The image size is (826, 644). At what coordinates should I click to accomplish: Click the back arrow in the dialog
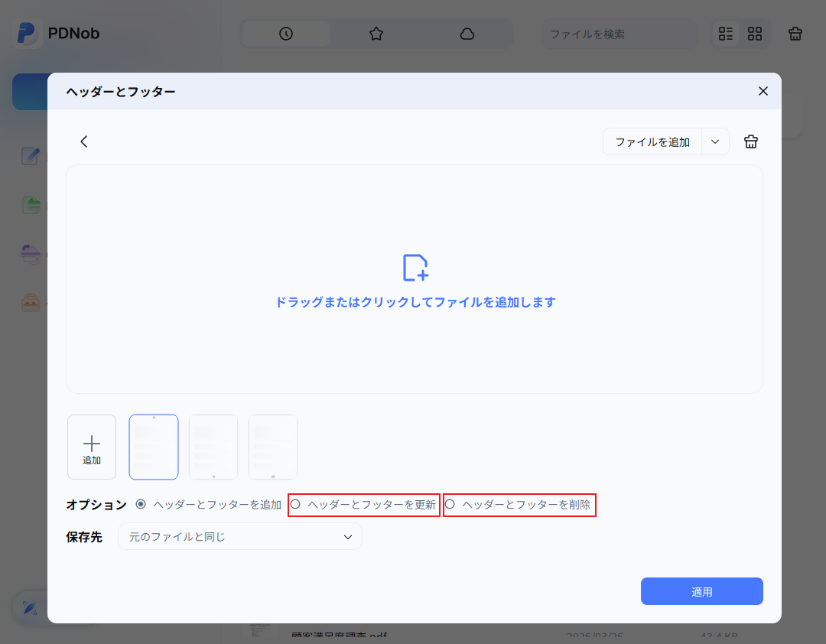(x=84, y=141)
